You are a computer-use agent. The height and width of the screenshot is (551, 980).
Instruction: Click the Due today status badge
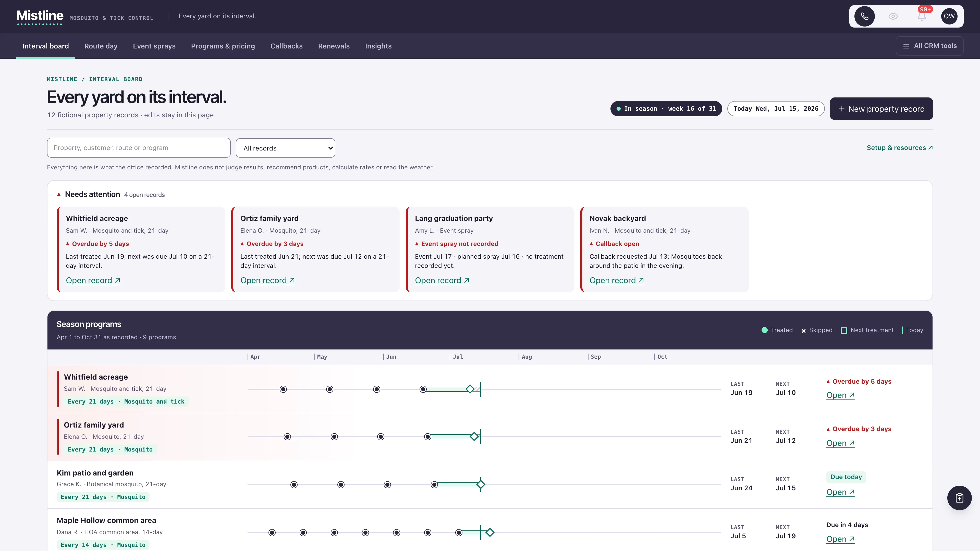(x=846, y=477)
